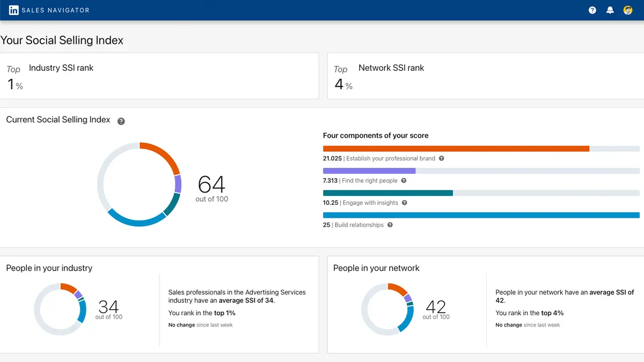This screenshot has width=644, height=362.
Task: Click info icon next to Establish your professional brand
Action: 442,159
